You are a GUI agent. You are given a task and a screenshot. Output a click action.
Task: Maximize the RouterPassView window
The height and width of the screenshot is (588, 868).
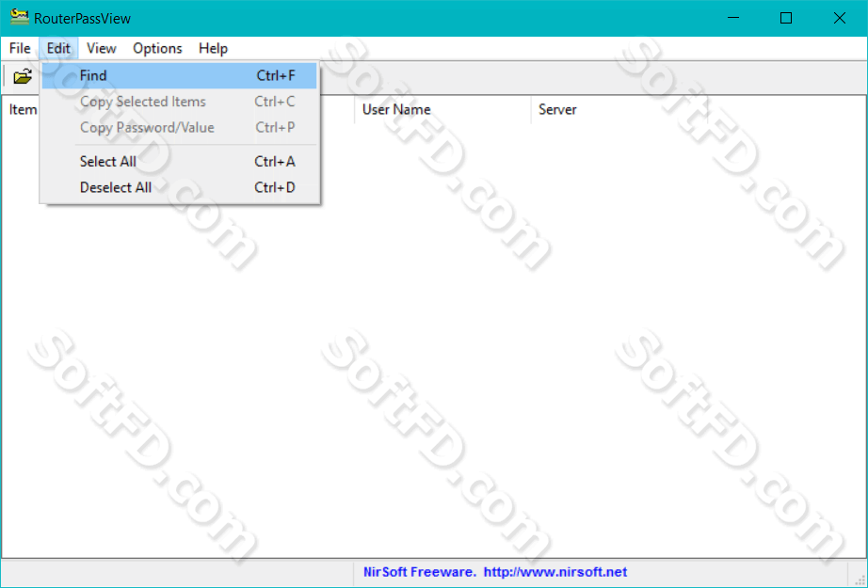click(785, 18)
